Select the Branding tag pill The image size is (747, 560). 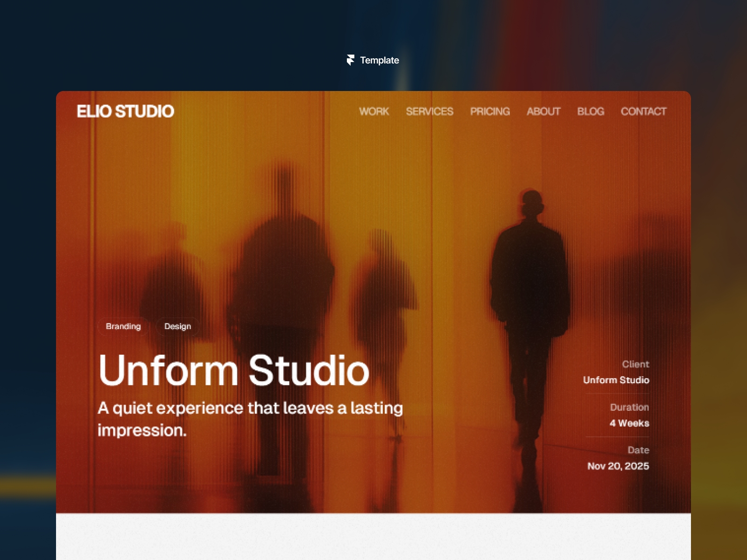point(123,326)
